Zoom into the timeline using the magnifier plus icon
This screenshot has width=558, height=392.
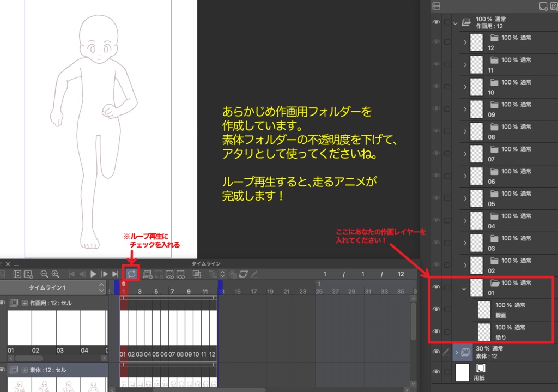click(x=55, y=274)
